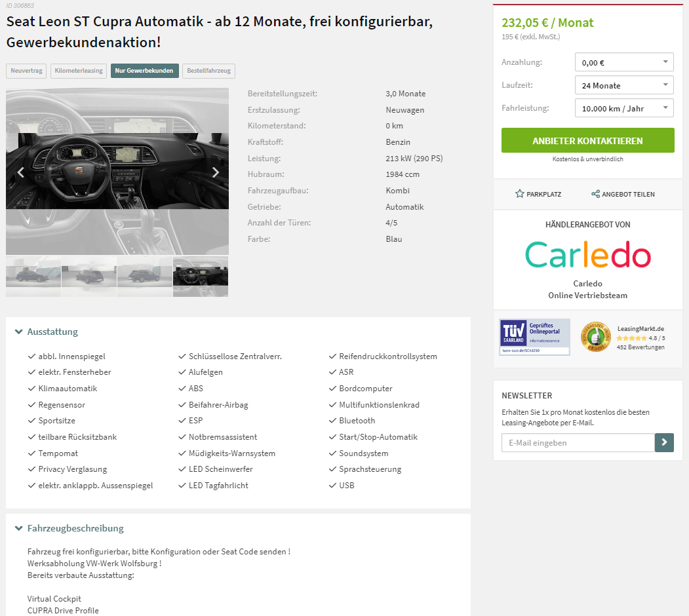Open the Fahrleistung 10.000 km dropdown
689x616 pixels.
[x=624, y=108]
